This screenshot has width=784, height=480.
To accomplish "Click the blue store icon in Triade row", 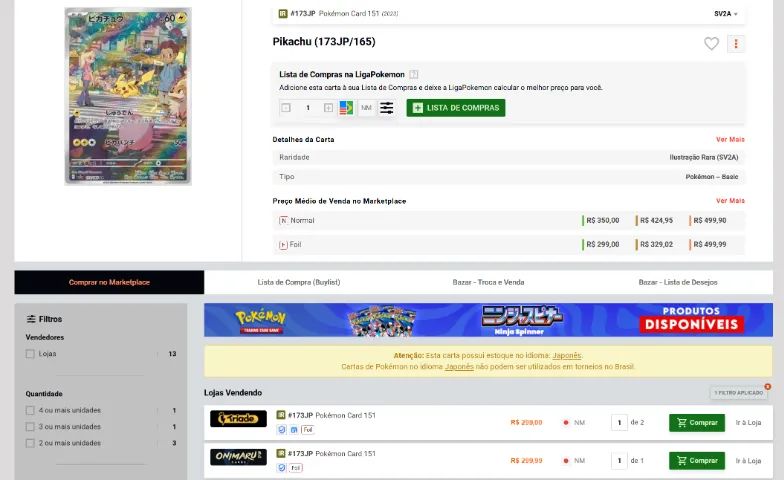I will pos(294,430).
